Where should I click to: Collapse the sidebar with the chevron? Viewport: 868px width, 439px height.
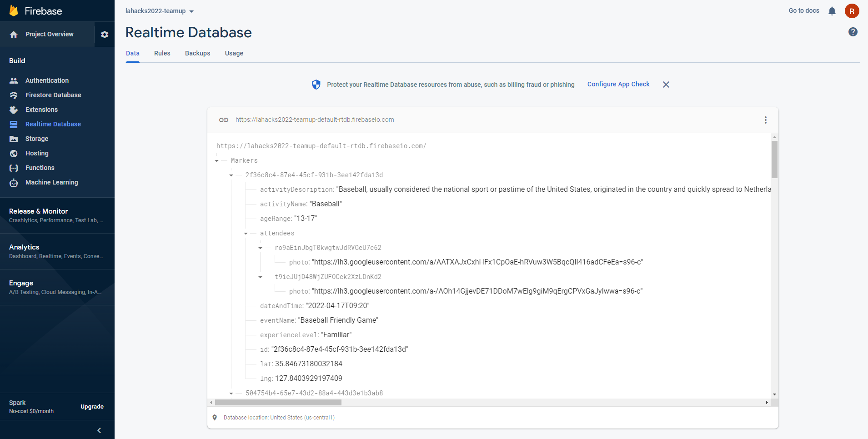99,430
